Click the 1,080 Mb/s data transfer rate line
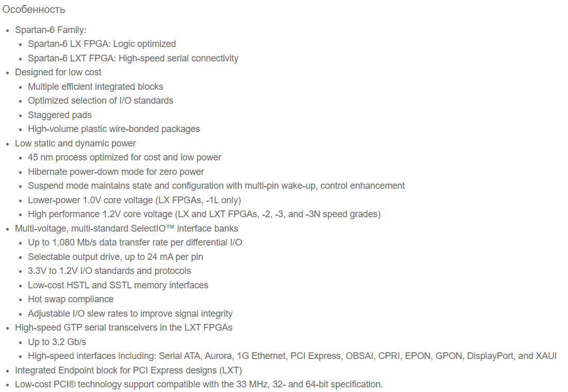 (x=135, y=242)
